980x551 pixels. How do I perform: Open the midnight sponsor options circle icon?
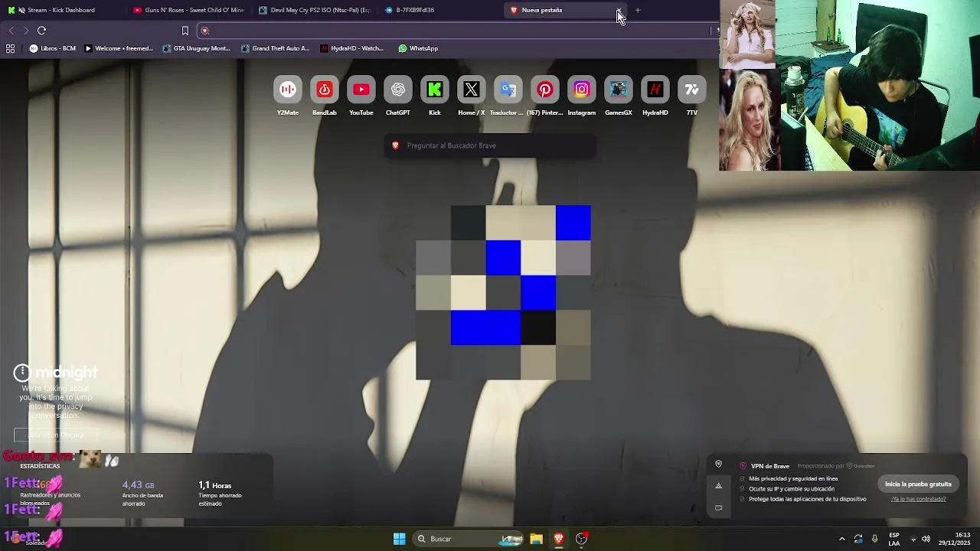[x=21, y=373]
